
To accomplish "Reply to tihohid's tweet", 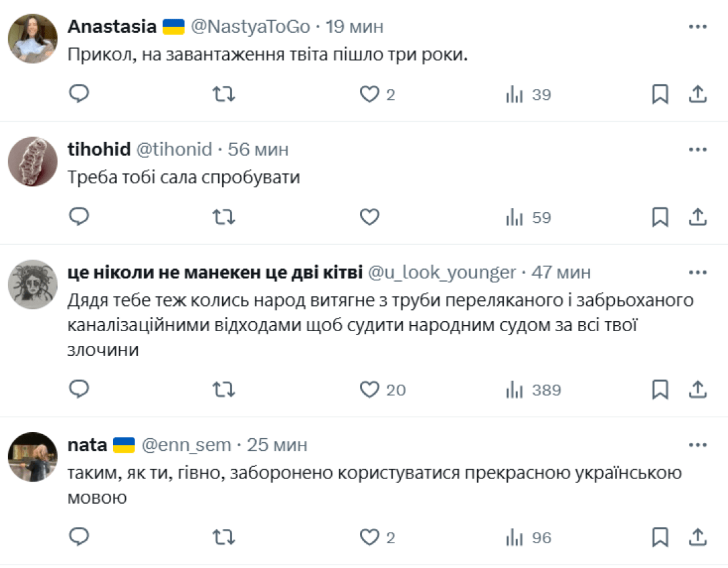I will pos(79,217).
